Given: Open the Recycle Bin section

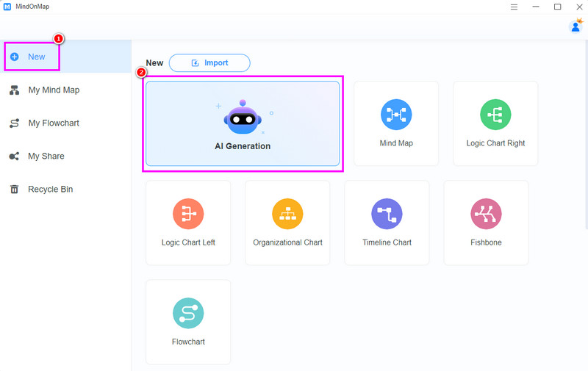Looking at the screenshot, I should (x=50, y=190).
